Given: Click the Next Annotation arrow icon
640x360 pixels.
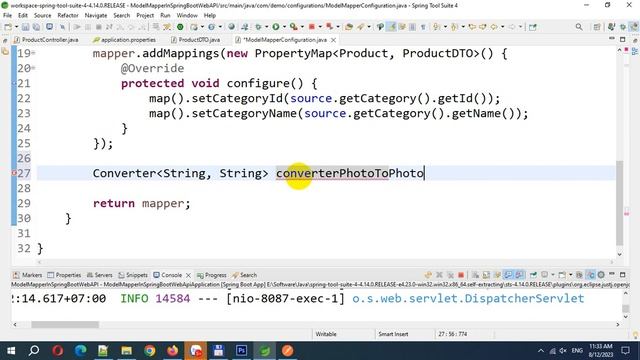Looking at the screenshot, I should pyautogui.click(x=436, y=27).
